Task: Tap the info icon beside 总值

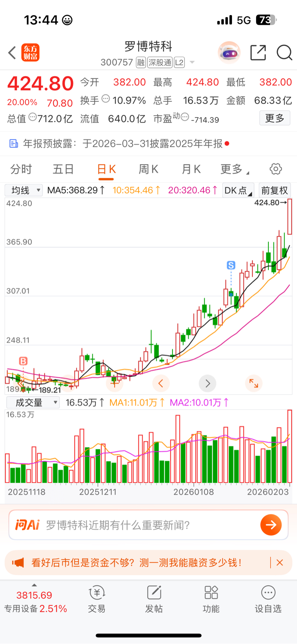Action: tap(32, 117)
